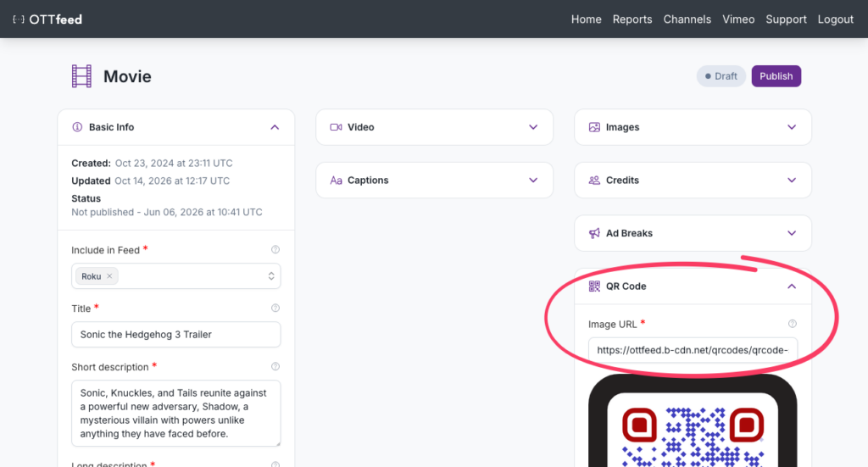Click the Draft status badge
This screenshot has width=868, height=467.
pyautogui.click(x=721, y=76)
